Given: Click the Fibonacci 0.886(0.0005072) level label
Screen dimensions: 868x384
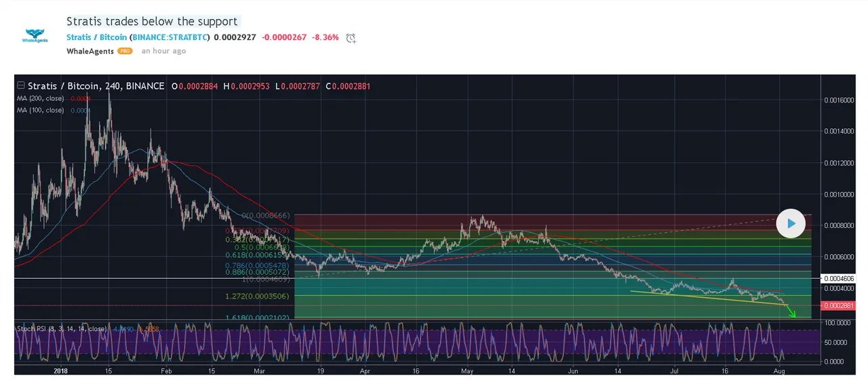Looking at the screenshot, I should (x=258, y=272).
